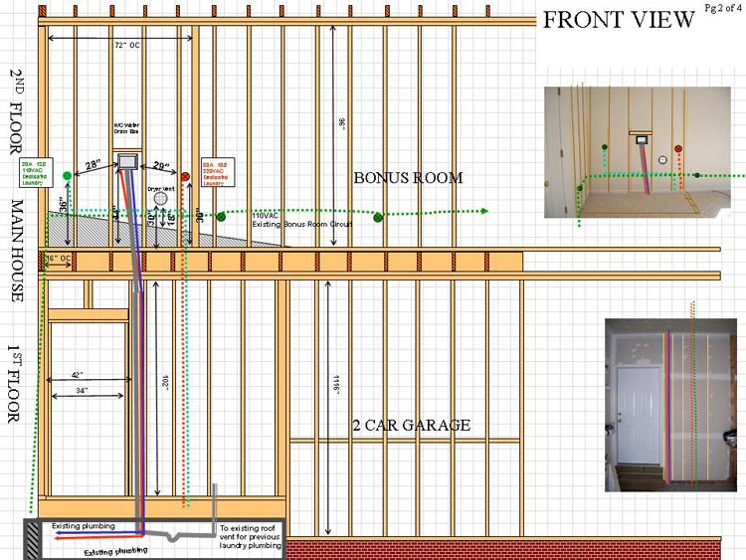Click the roof vent plumbing note text
The height and width of the screenshot is (560, 746).
click(251, 537)
